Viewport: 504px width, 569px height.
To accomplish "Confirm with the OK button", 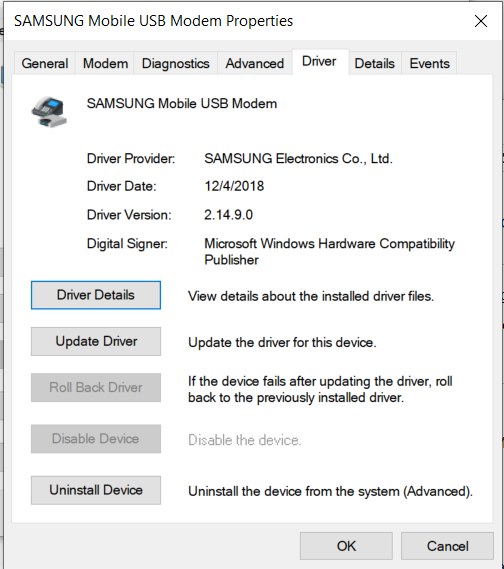I will click(x=346, y=546).
